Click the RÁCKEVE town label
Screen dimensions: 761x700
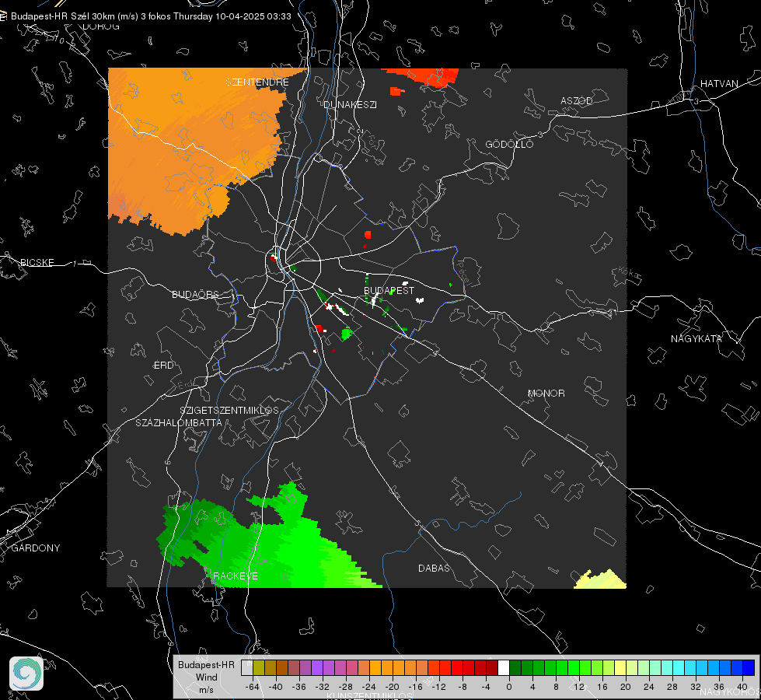pos(236,576)
